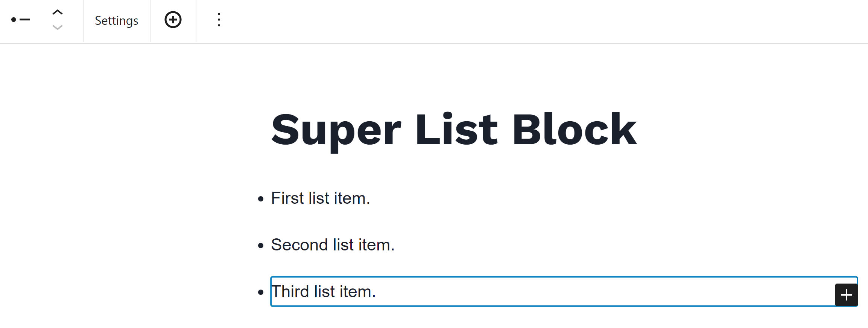Open the three-dot block options icon
Image resolution: width=868 pixels, height=328 pixels.
tap(219, 20)
